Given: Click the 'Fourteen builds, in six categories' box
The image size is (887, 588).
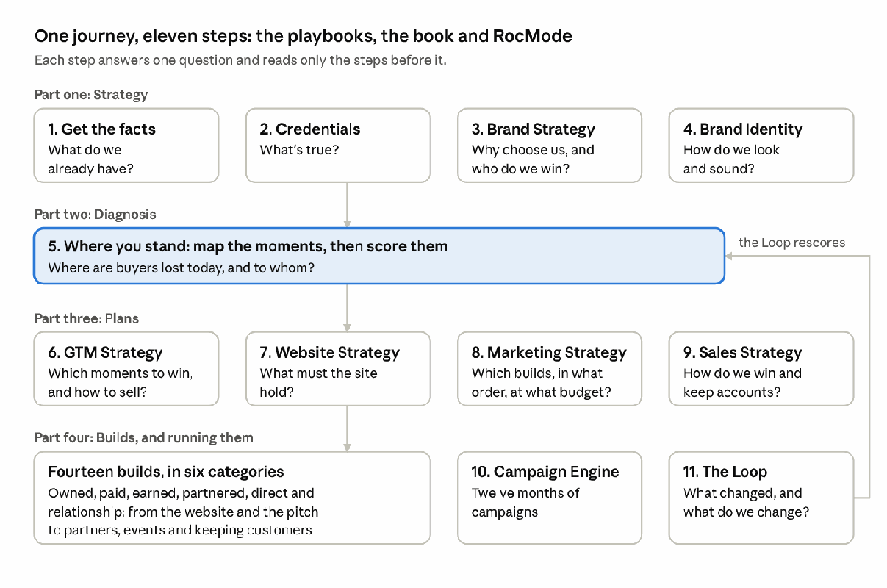Looking at the screenshot, I should (x=232, y=498).
